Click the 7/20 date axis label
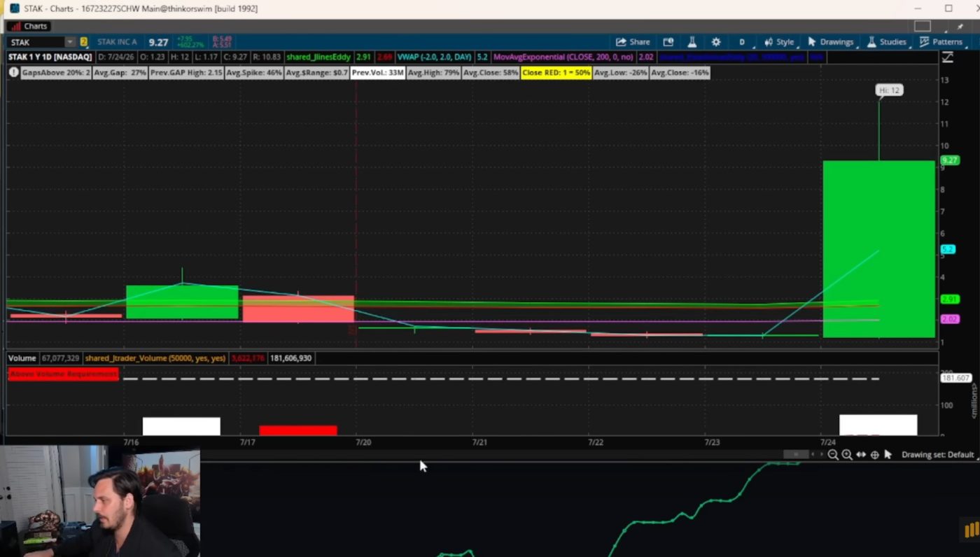 363,442
